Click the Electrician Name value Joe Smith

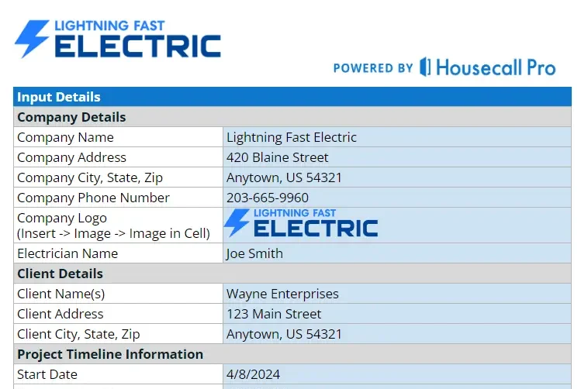(x=396, y=253)
